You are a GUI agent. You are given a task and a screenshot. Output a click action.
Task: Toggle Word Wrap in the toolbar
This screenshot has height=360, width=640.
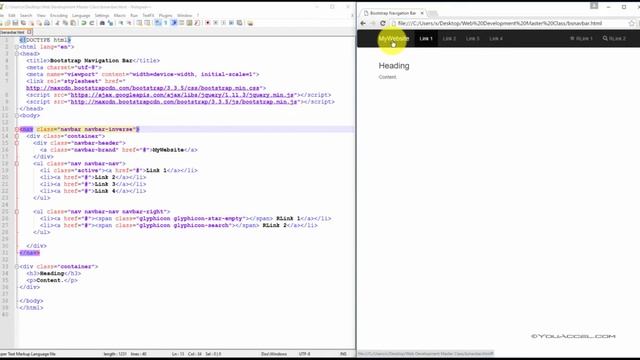158,23
